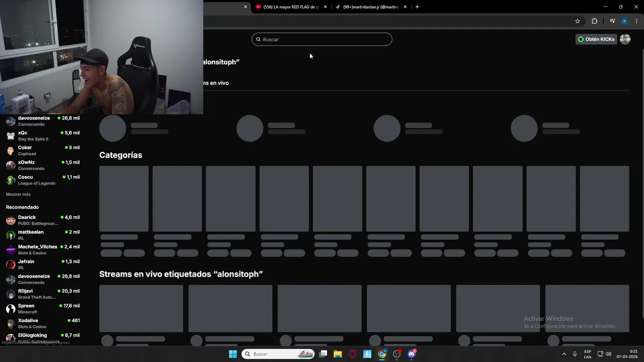The image size is (644, 362).
Task: Click Coker avatar icon
Action: click(x=11, y=150)
